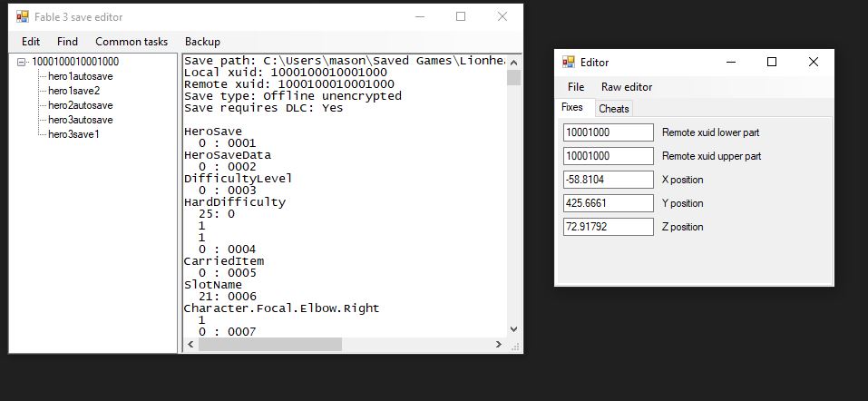Maximize the Editor window

(x=772, y=62)
